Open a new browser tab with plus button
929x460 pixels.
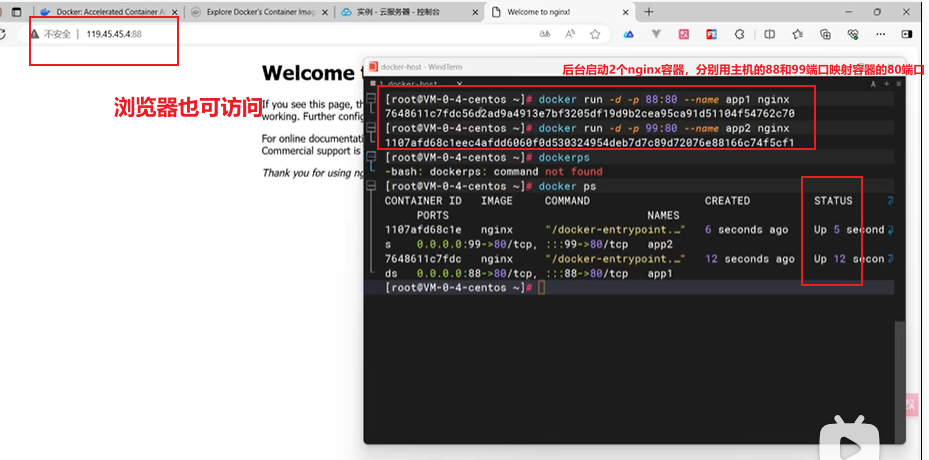649,12
